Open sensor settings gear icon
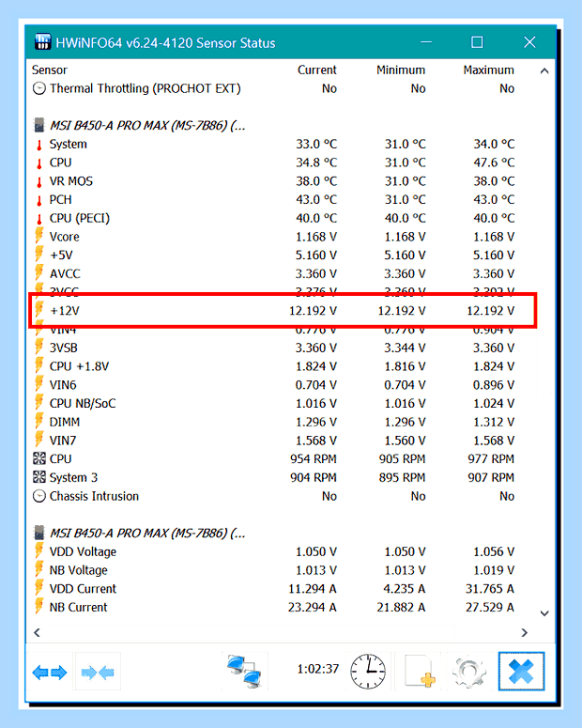Screen dimensions: 582x728 469,672
